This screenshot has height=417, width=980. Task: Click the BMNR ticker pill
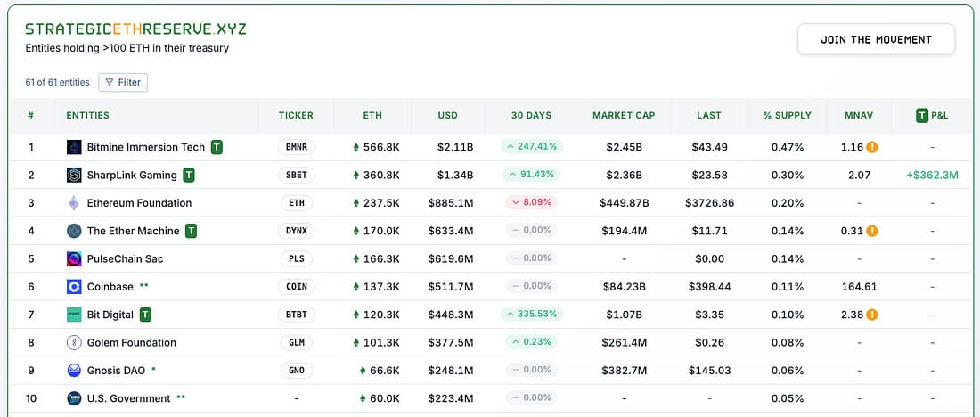[x=297, y=148]
